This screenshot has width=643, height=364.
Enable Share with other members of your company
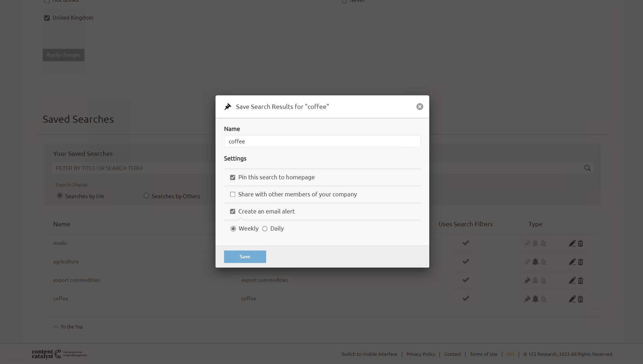233,195
